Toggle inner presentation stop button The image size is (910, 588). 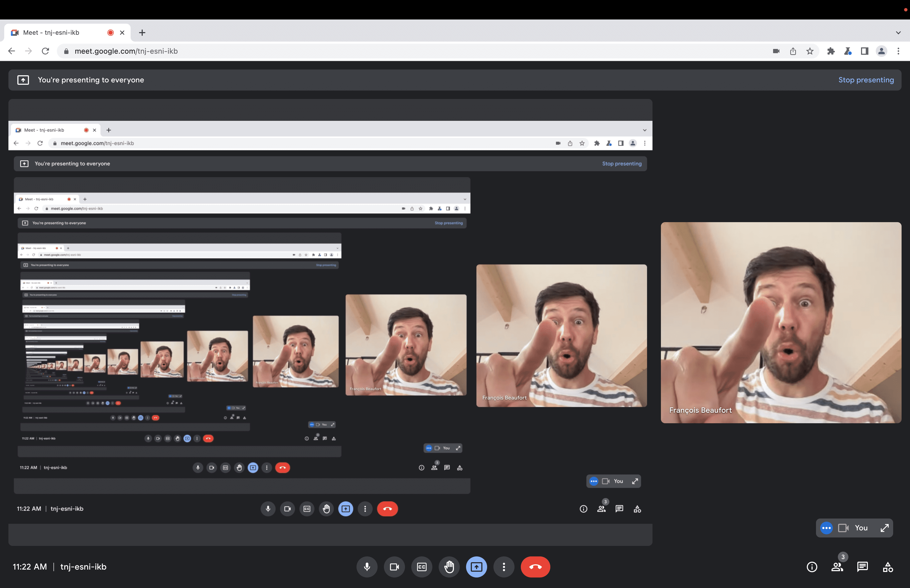621,164
